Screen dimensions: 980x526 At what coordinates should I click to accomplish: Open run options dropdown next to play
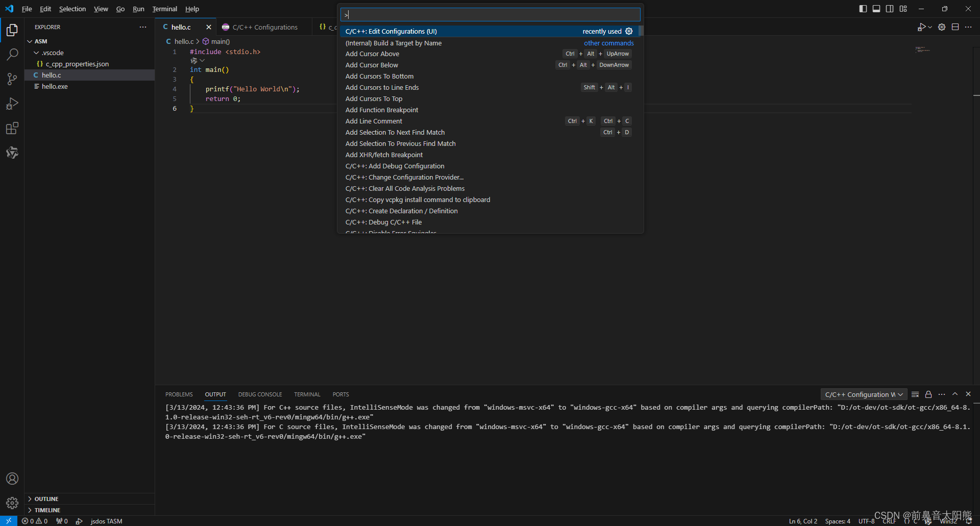pos(930,27)
